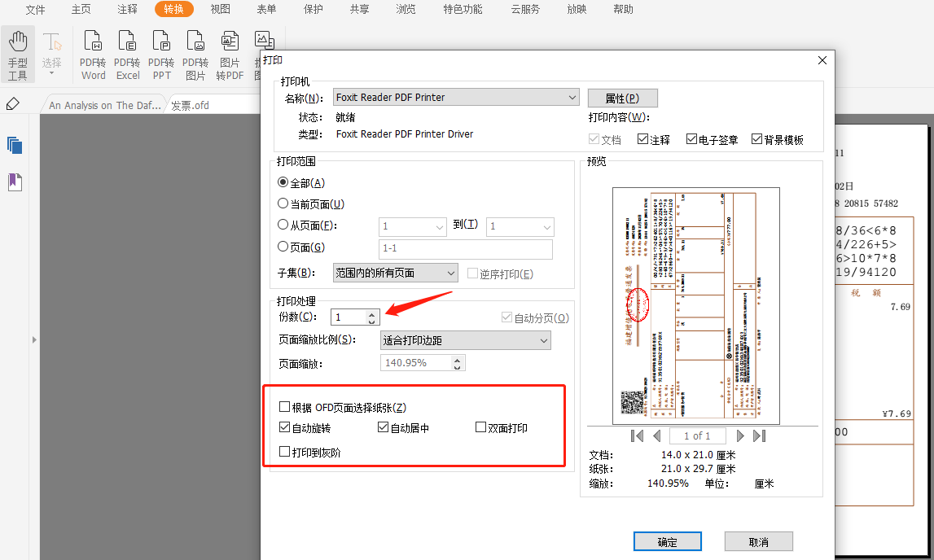This screenshot has height=560, width=934.
Task: Click the image to PDF icon
Action: click(x=230, y=42)
